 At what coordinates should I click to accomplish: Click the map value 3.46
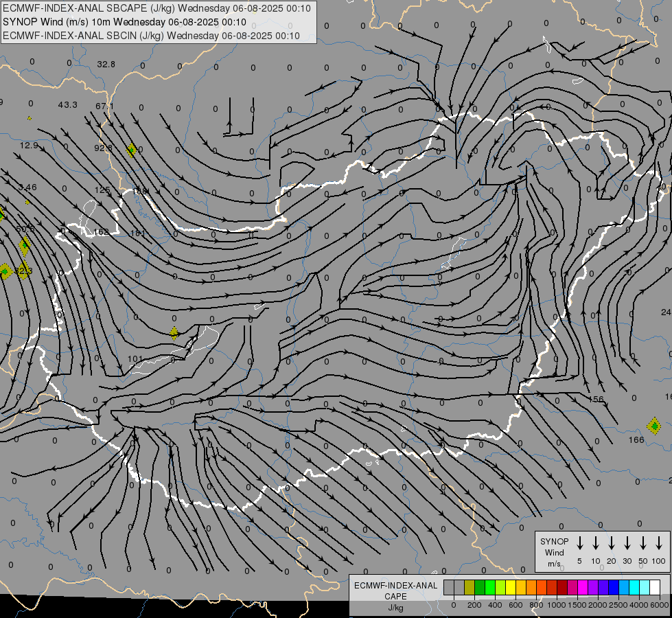tap(27, 187)
